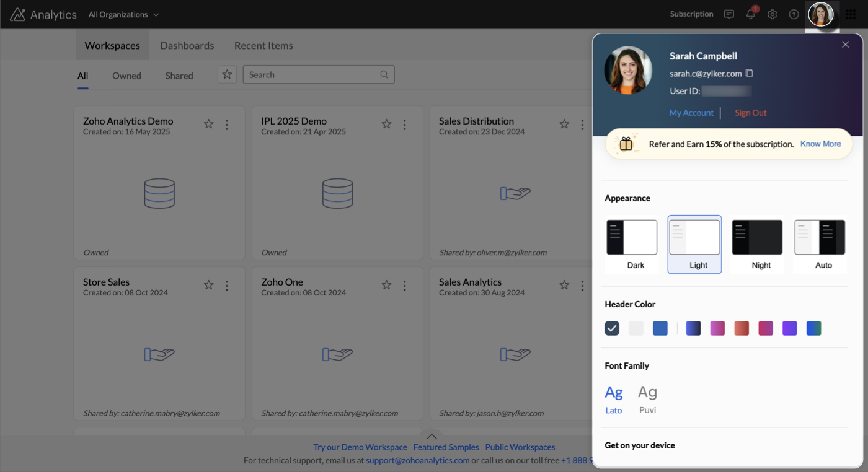Choose the Night appearance theme

tap(757, 244)
